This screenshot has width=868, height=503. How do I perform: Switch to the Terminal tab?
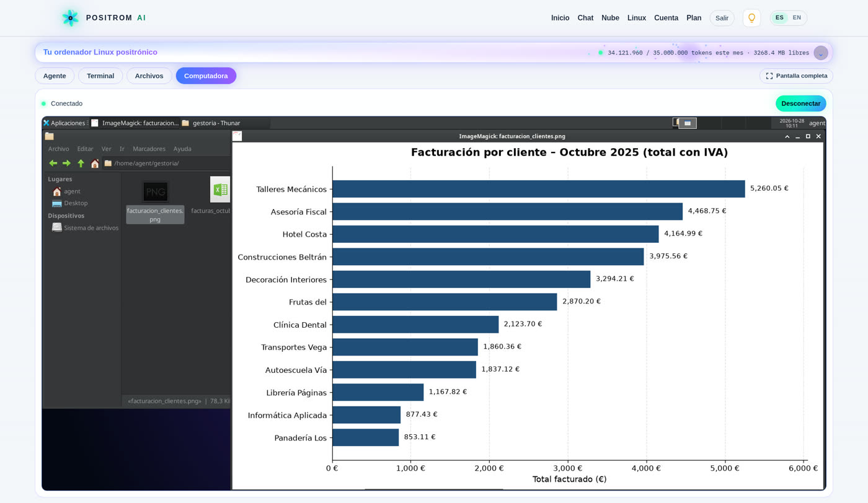[100, 76]
